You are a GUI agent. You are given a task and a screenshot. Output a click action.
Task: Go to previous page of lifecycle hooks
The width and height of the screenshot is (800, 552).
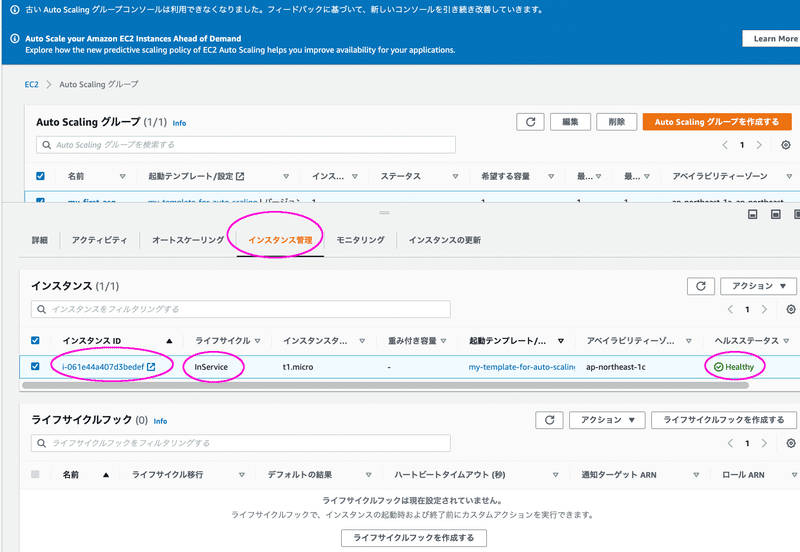pyautogui.click(x=730, y=443)
